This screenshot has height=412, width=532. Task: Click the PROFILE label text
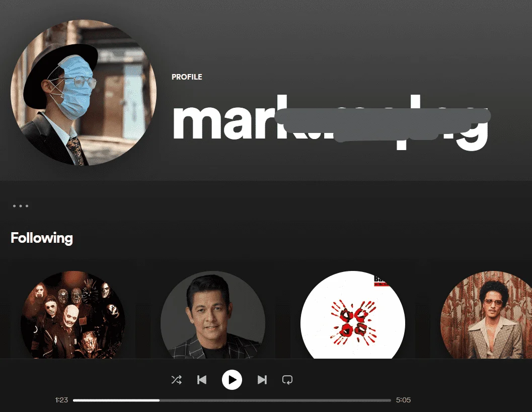[x=187, y=77]
